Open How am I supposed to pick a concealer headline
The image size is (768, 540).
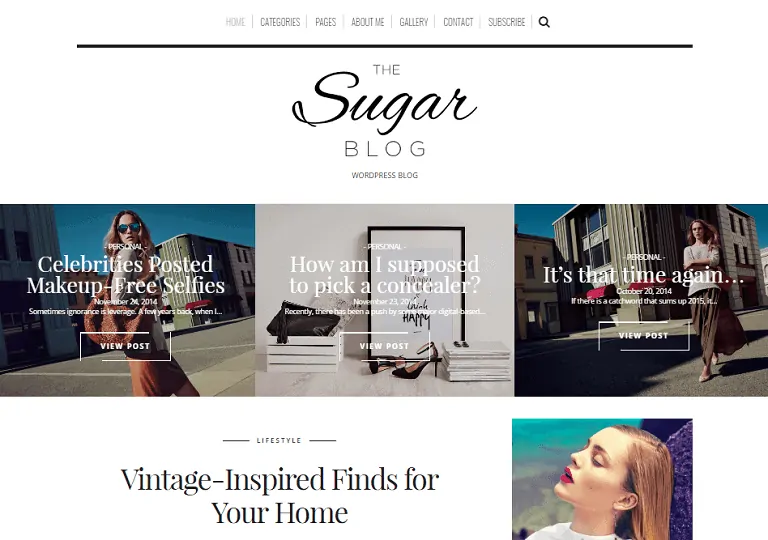click(384, 274)
